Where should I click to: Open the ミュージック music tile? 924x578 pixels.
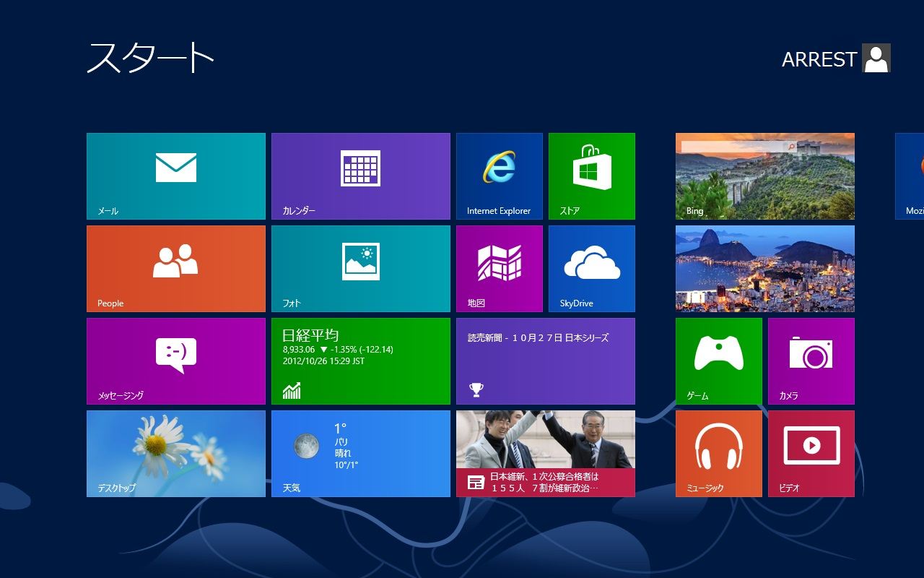click(x=719, y=454)
